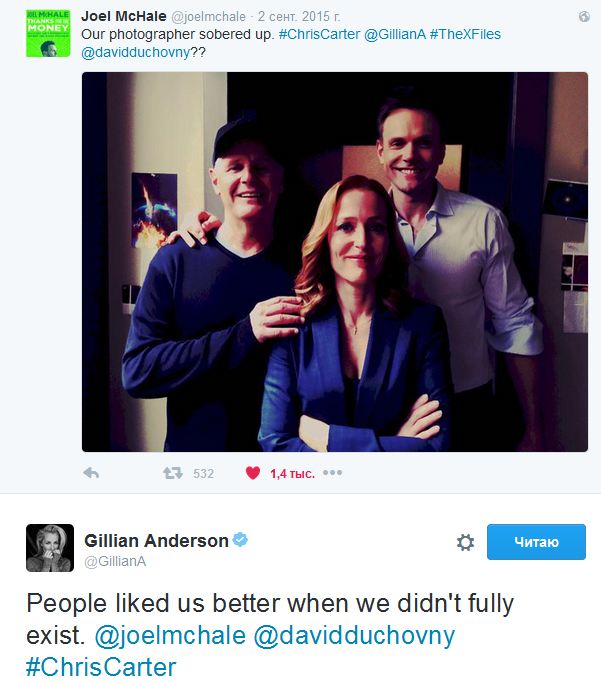Open the #ChrisCarter hashtag in Joel's tweet
601x683 pixels.
[x=319, y=34]
